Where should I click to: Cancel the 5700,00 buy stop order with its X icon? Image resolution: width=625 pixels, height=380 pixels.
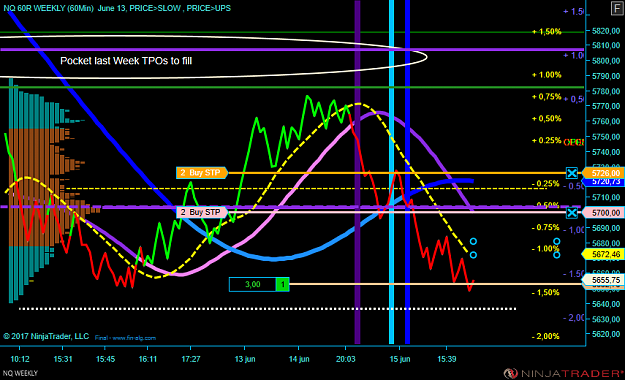(572, 213)
